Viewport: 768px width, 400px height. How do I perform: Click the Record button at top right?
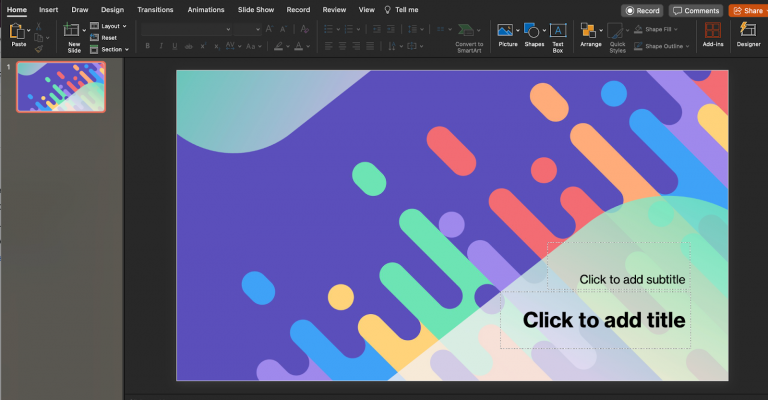tap(642, 10)
